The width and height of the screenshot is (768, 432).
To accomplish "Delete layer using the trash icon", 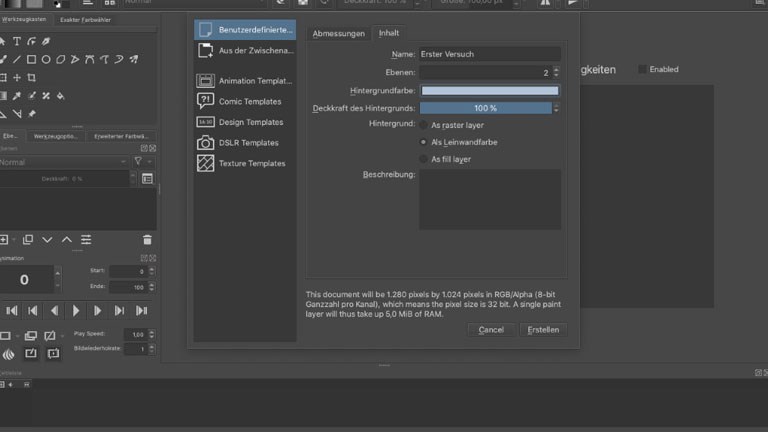I will coord(147,240).
